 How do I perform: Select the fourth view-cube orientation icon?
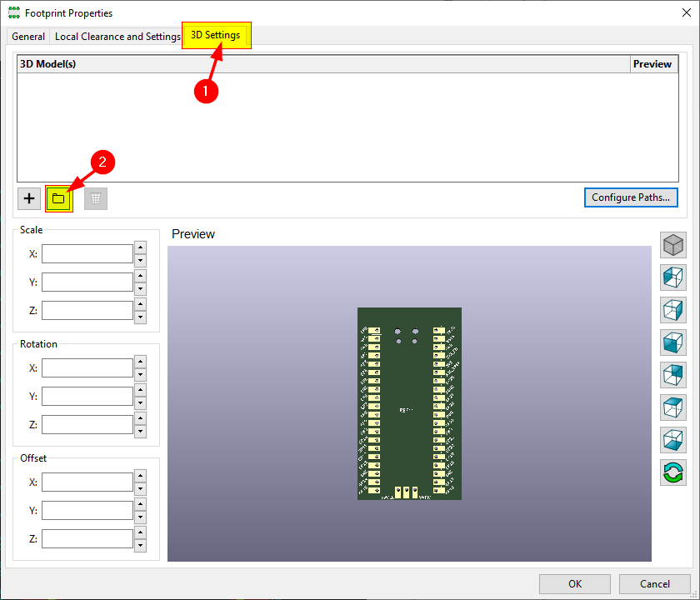[x=672, y=342]
